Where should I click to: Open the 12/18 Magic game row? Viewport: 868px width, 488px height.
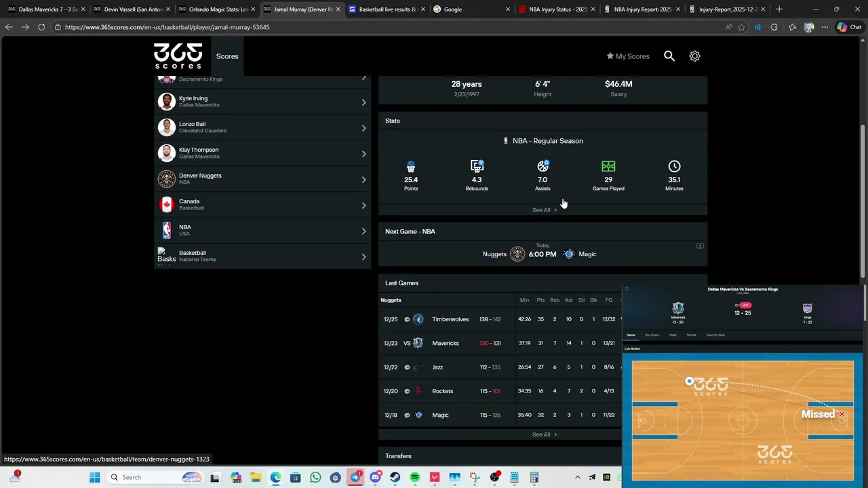click(500, 415)
